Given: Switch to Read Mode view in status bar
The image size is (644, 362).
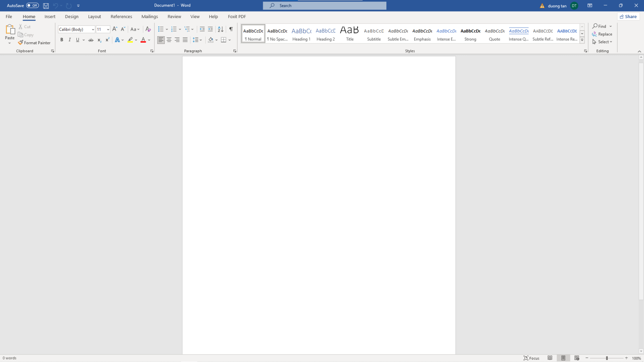Looking at the screenshot, I should click(550, 358).
